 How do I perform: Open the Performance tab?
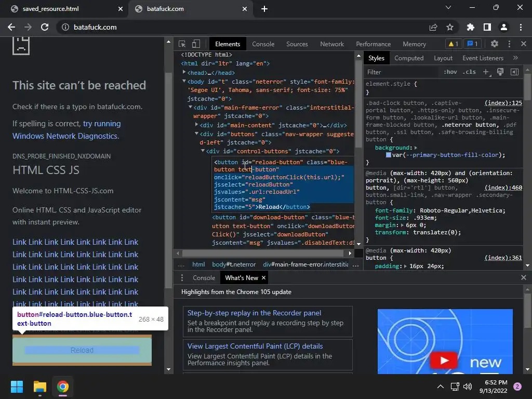373,44
